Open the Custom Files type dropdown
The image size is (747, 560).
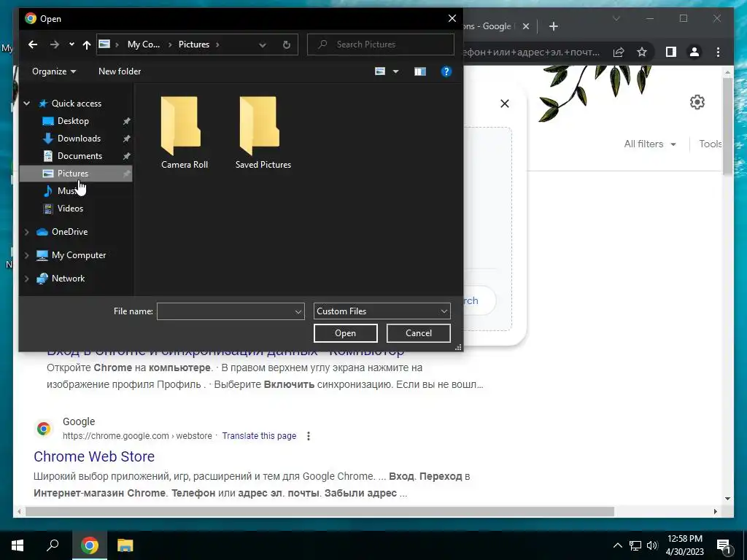(382, 311)
